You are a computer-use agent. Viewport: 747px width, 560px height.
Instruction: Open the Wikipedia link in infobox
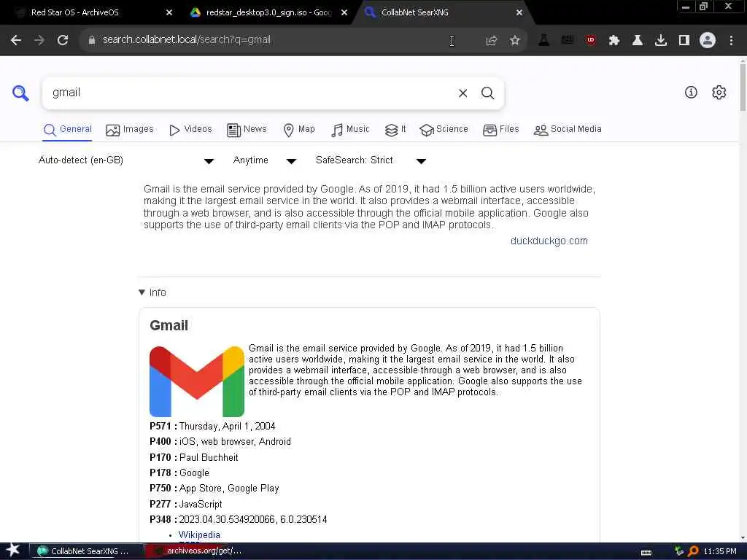coord(199,534)
